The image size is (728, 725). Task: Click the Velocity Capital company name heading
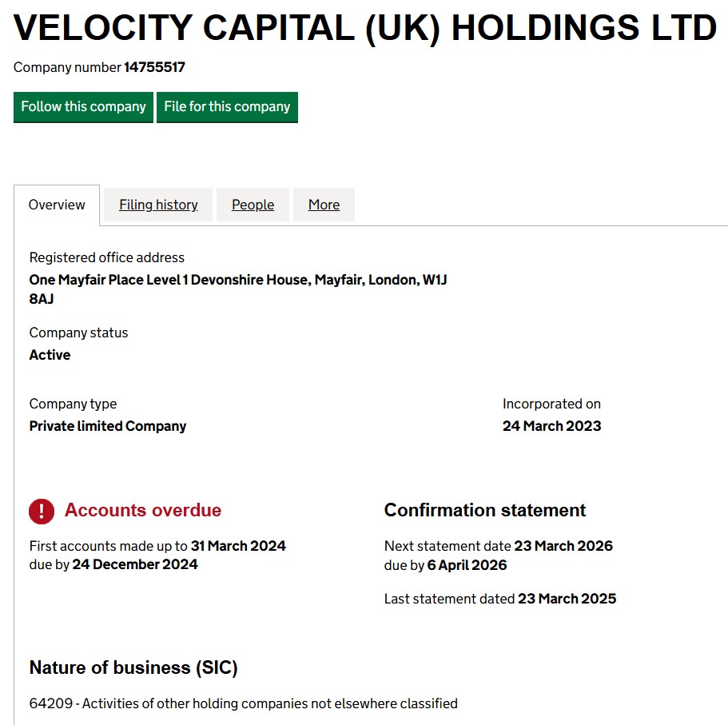point(365,29)
